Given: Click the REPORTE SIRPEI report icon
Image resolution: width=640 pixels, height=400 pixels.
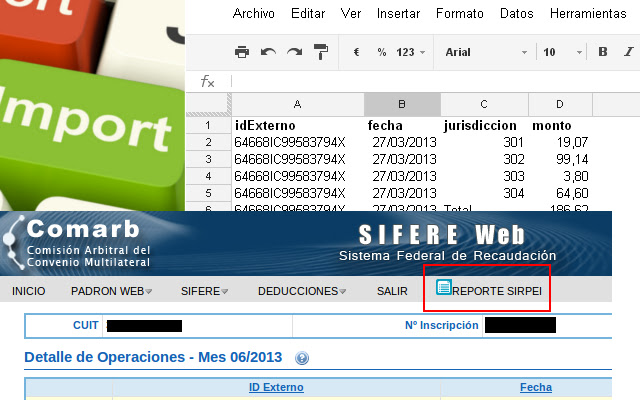Looking at the screenshot, I should tap(444, 287).
